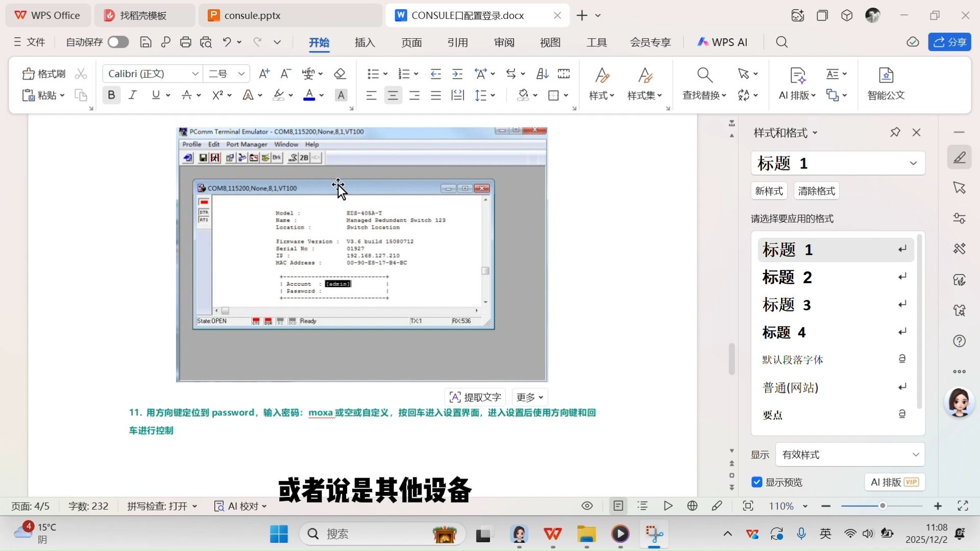The height and width of the screenshot is (551, 980).
Task: Open the View (视图) ribbon tab
Action: (550, 42)
